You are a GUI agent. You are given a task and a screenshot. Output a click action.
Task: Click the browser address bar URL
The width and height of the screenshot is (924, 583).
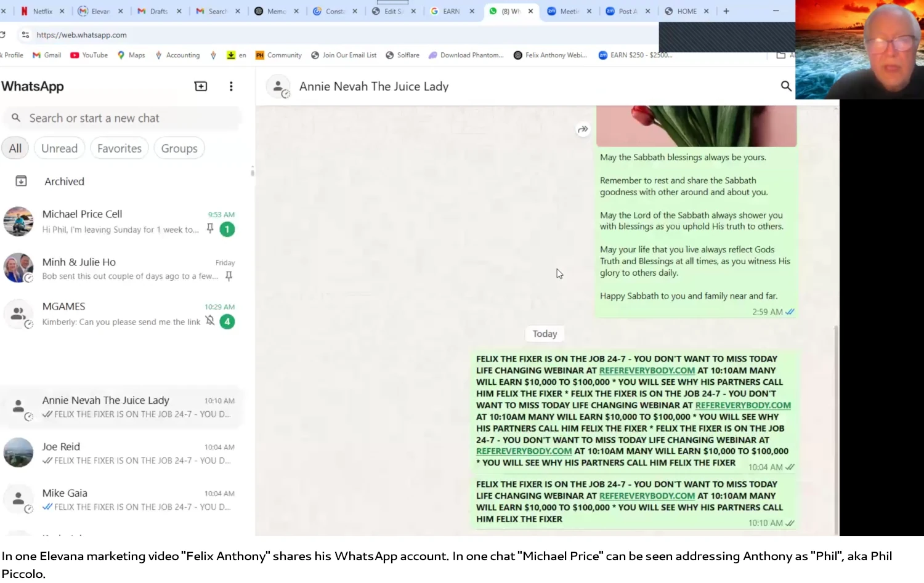point(81,35)
